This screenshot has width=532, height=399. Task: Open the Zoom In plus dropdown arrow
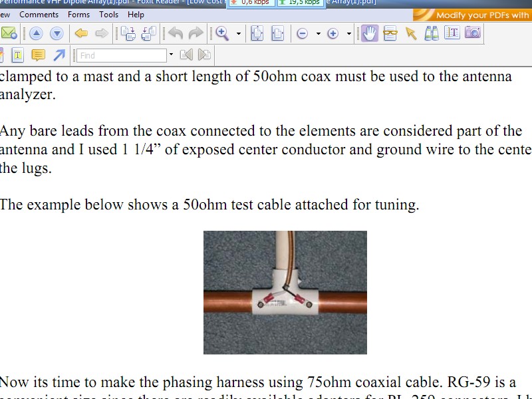348,34
